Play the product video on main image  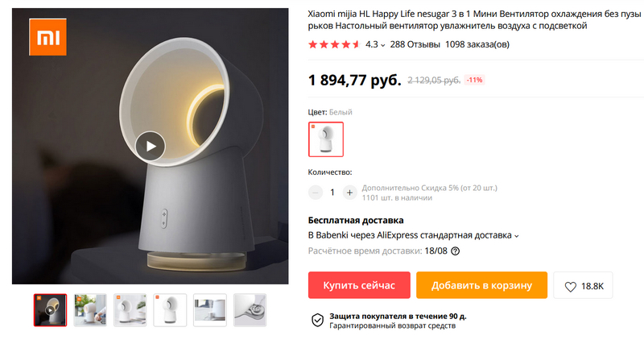coord(151,147)
